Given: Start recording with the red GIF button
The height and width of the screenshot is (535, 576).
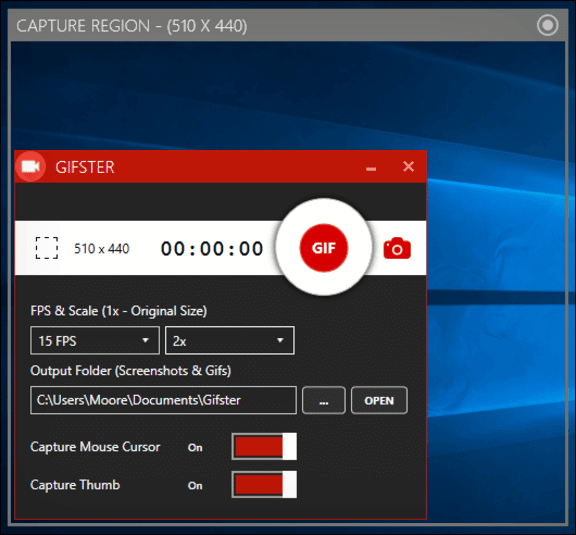Looking at the screenshot, I should click(324, 248).
